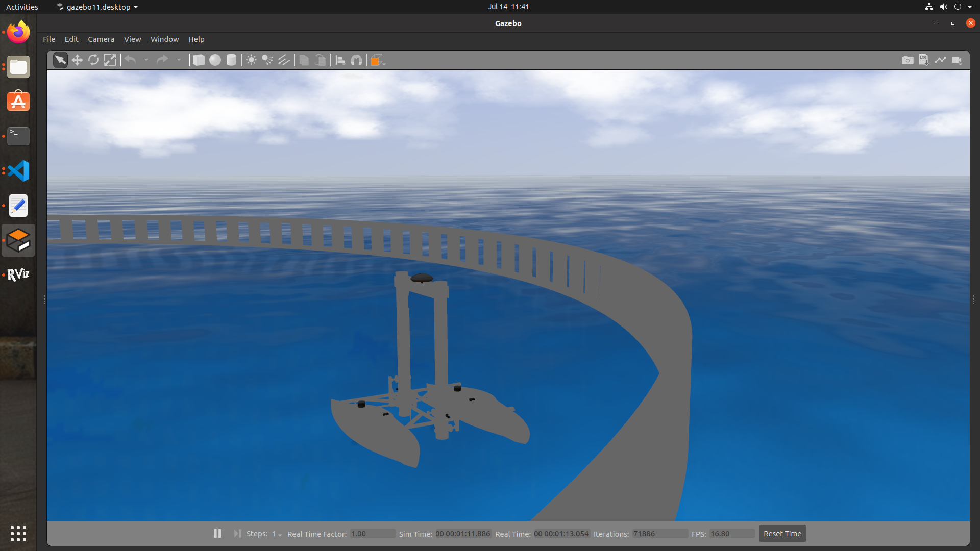The image size is (980, 551).
Task: Change the view angle with orange cube
Action: 377,60
